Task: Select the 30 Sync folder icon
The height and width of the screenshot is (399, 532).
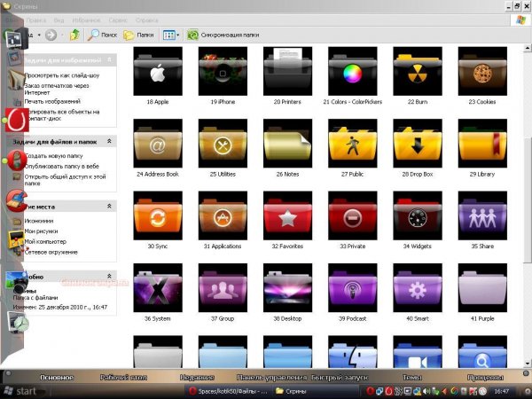Action: [x=158, y=215]
